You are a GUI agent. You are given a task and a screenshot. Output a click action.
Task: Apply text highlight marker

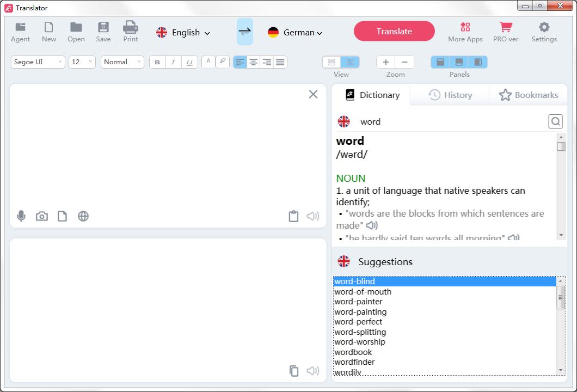pyautogui.click(x=223, y=62)
